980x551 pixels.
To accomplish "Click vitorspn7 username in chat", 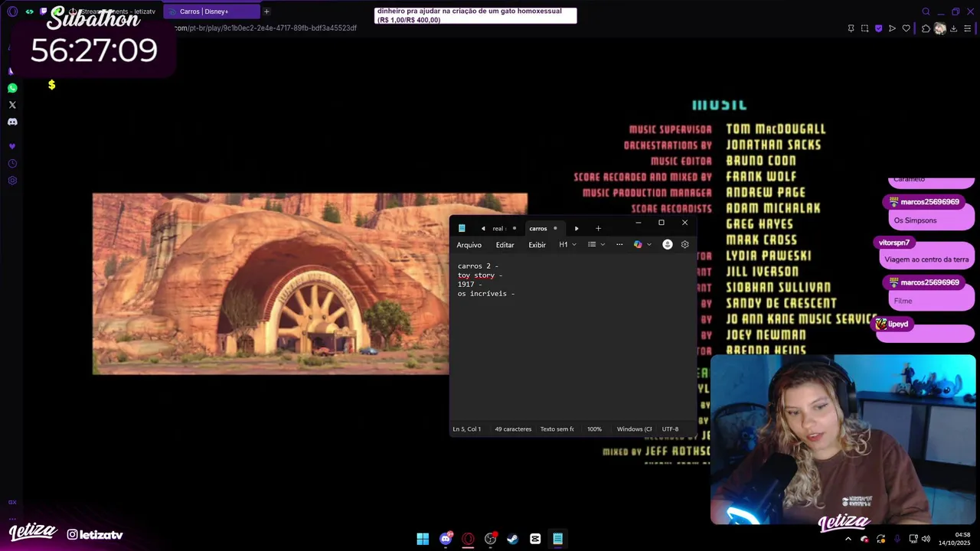I will tap(894, 243).
